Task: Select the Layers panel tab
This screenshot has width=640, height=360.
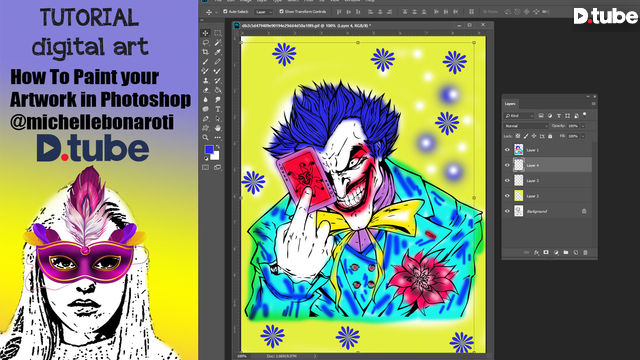Action: point(510,104)
